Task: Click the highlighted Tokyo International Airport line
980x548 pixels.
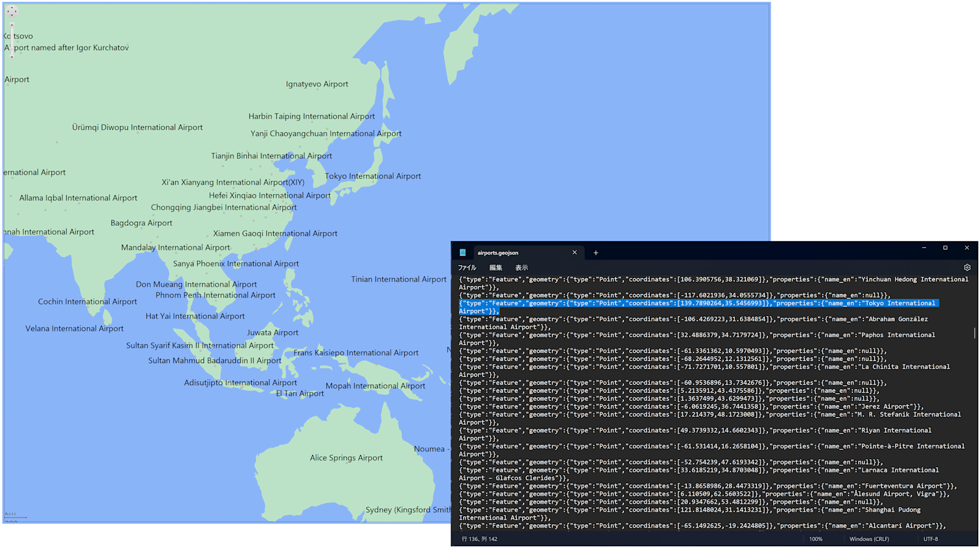Action: click(698, 307)
